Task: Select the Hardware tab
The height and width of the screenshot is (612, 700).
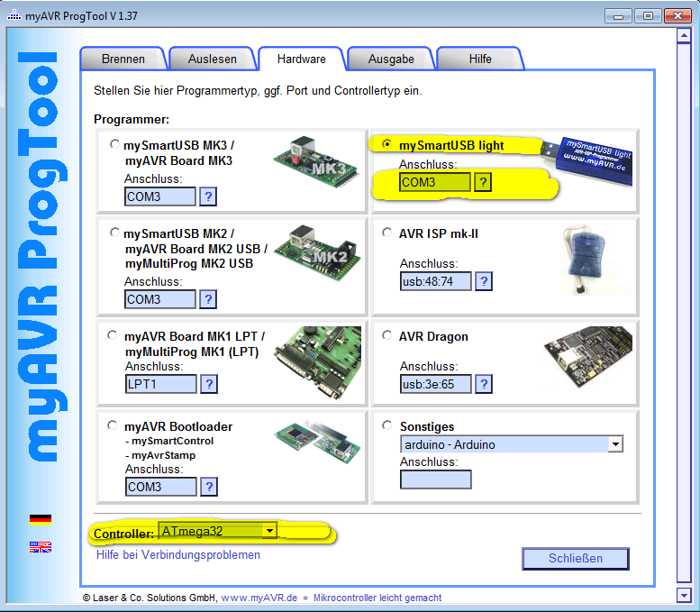Action: [301, 59]
